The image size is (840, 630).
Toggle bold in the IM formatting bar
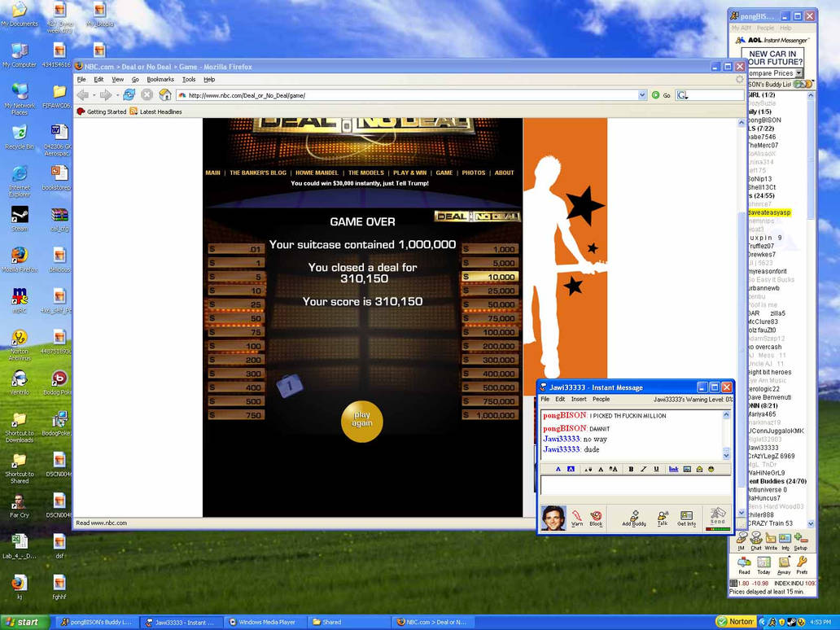point(631,470)
